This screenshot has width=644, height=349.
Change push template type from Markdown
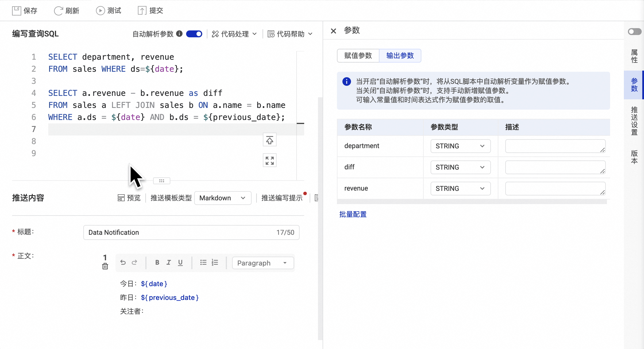[222, 198]
